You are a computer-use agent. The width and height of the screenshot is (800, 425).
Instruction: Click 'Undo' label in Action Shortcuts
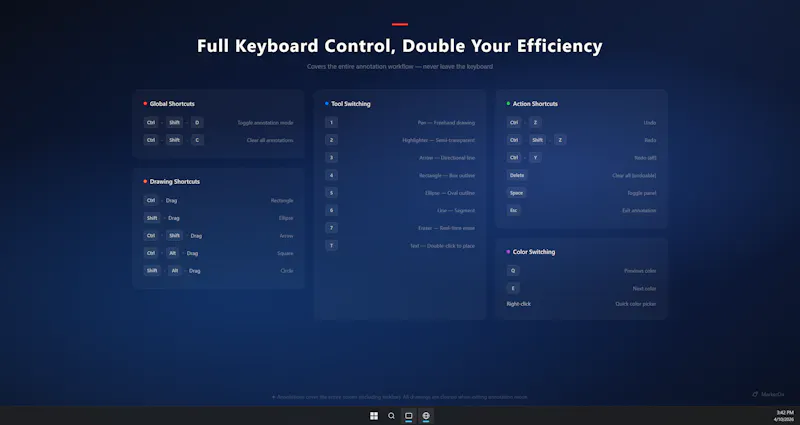650,123
